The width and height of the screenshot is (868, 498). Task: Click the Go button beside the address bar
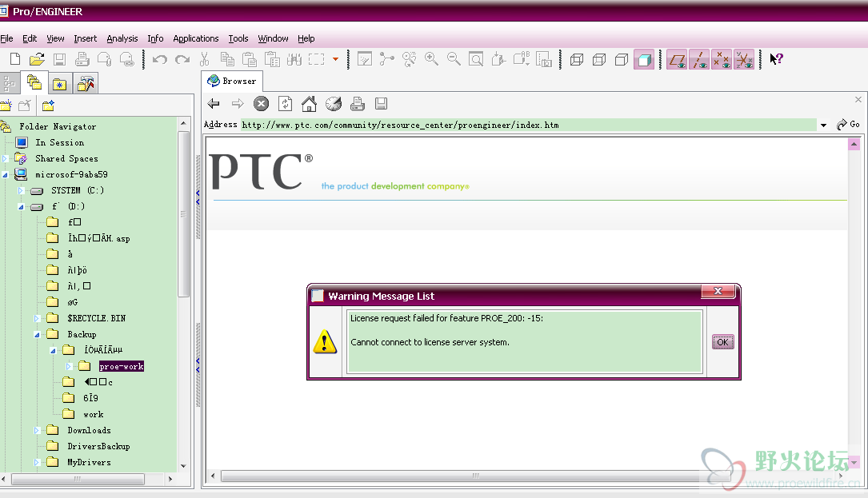tap(848, 125)
